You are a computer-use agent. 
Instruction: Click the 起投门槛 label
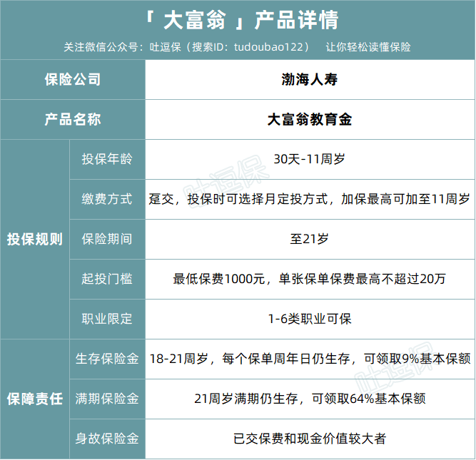(x=108, y=279)
